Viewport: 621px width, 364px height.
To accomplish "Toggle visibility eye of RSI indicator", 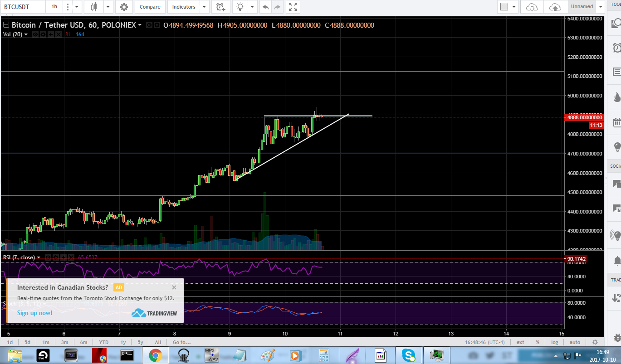I will 47,257.
